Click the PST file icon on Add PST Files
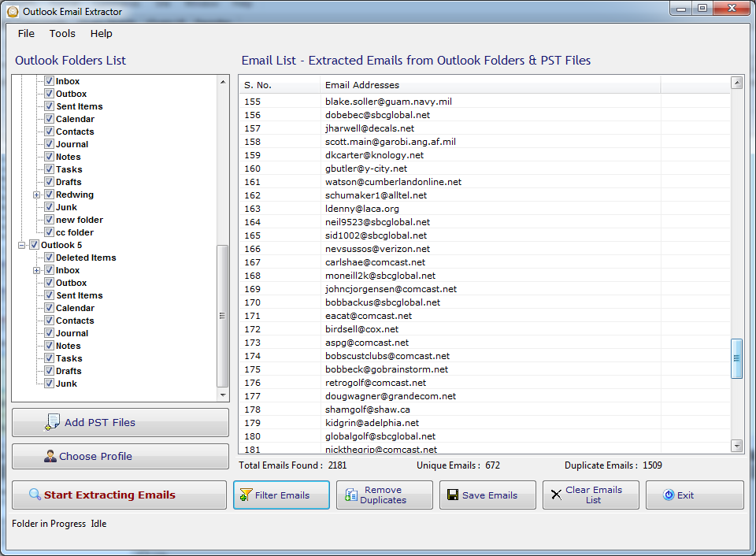Screen dimensions: 756x556 [x=52, y=422]
